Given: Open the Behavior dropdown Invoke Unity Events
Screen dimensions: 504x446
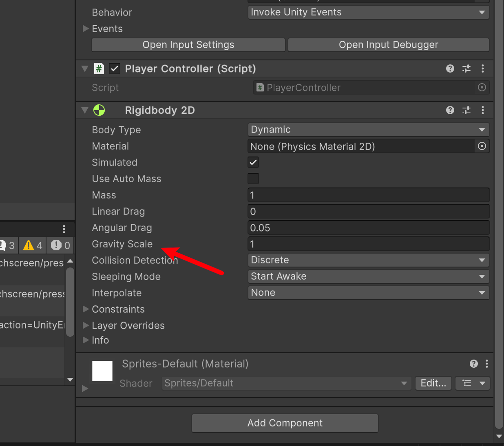Looking at the screenshot, I should pos(369,12).
